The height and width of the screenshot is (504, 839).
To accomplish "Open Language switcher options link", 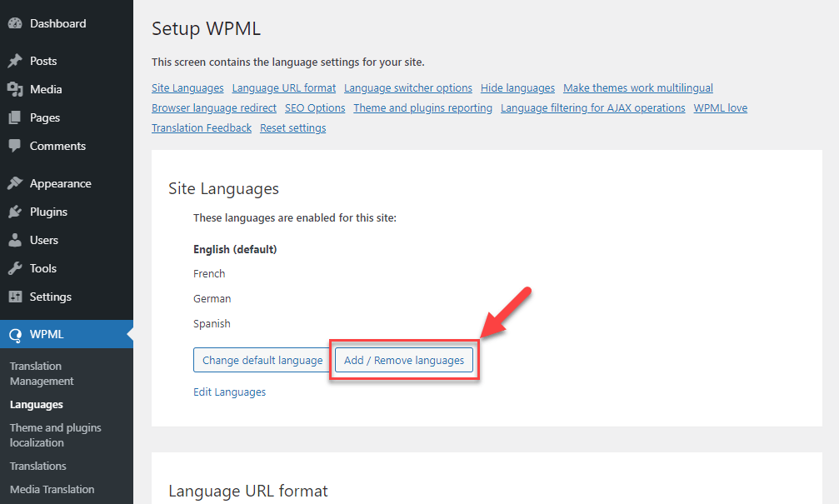I will tap(407, 88).
